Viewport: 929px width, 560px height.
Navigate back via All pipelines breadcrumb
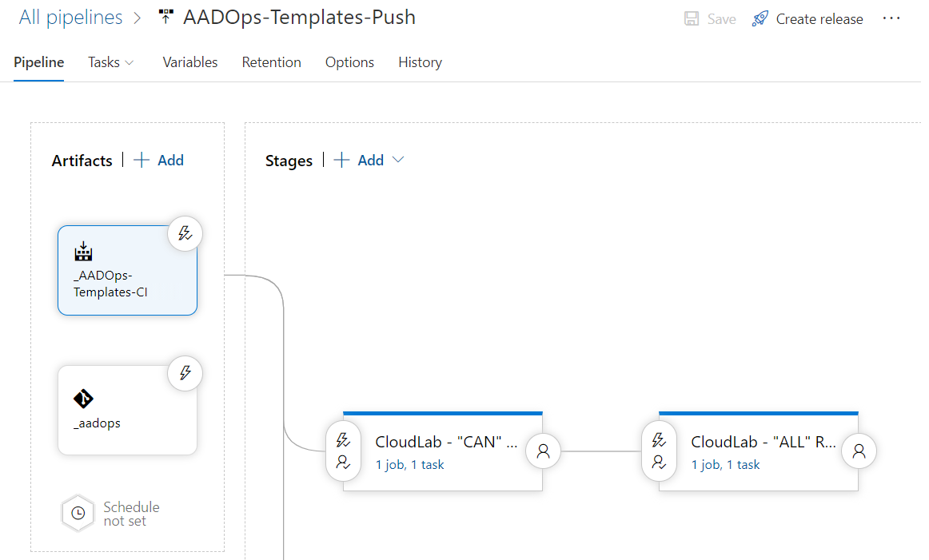pos(70,16)
